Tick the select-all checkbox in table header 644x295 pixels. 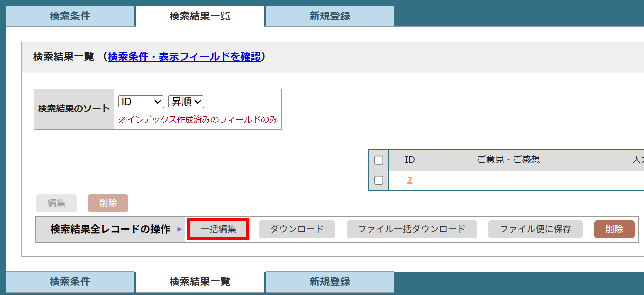[379, 160]
